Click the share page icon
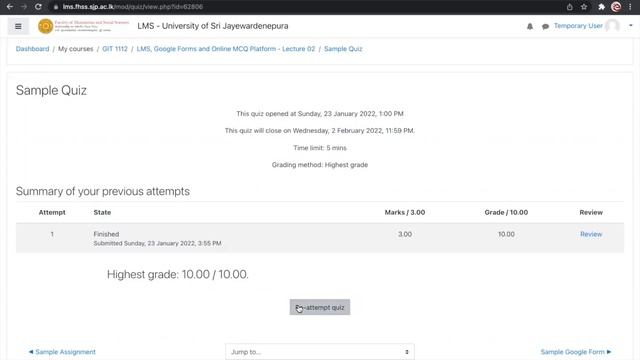The image size is (640, 360). coord(569,7)
